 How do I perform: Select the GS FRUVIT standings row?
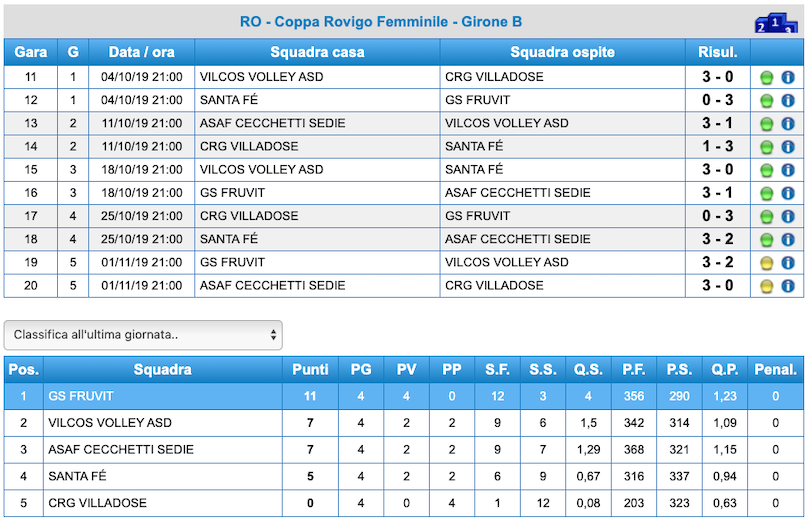404,396
